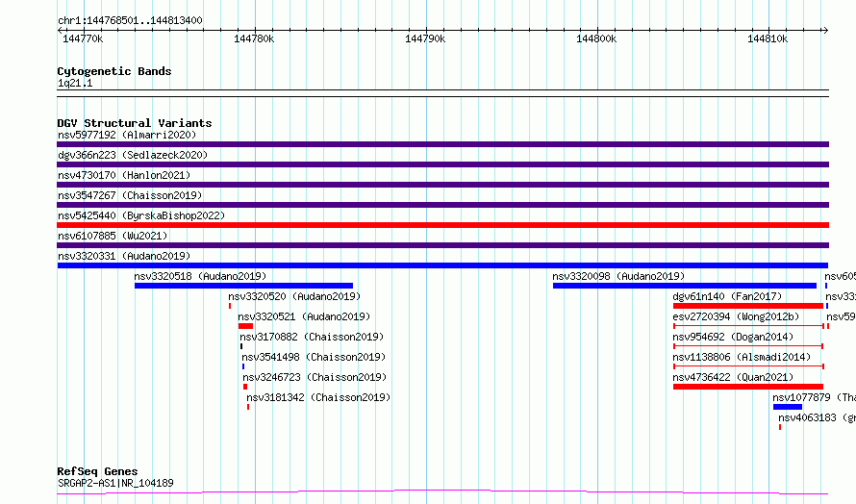Open the nsv3170882 (Chaisson2019) label
The width and height of the screenshot is (856, 504).
pyautogui.click(x=312, y=337)
